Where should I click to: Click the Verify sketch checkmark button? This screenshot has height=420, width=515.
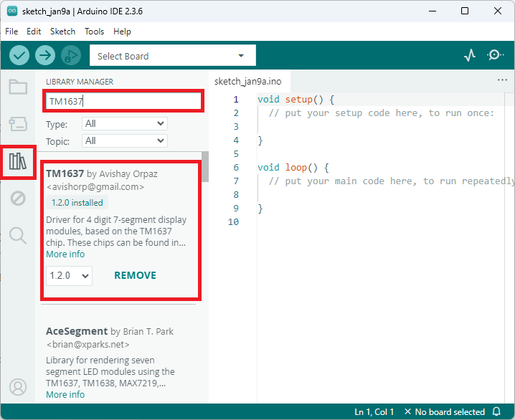(19, 55)
